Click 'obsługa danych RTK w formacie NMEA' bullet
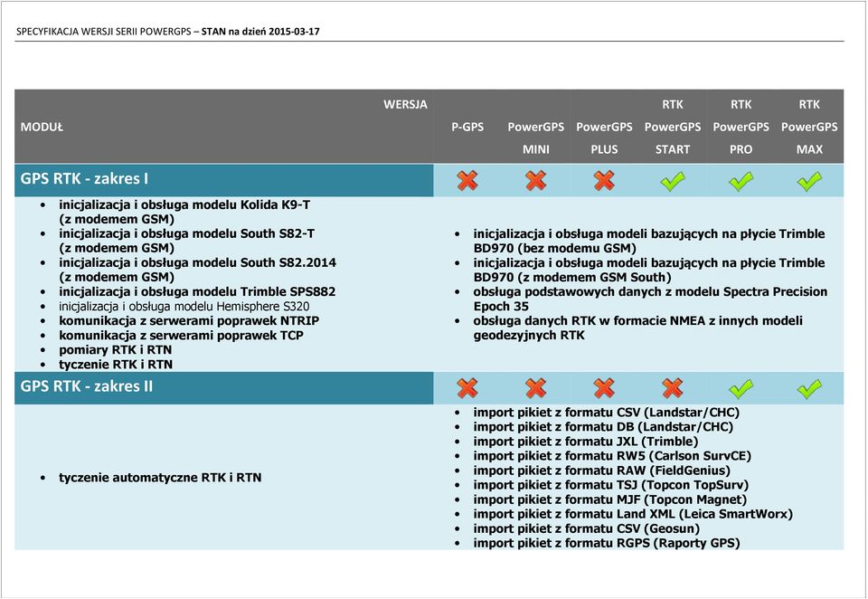The image size is (868, 599). coord(637,328)
